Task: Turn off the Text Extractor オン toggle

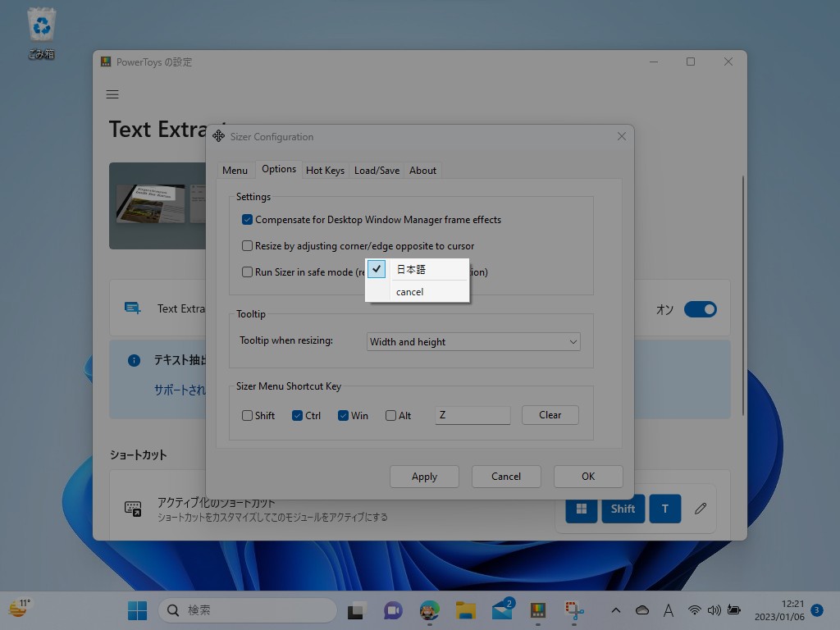Action: (701, 309)
